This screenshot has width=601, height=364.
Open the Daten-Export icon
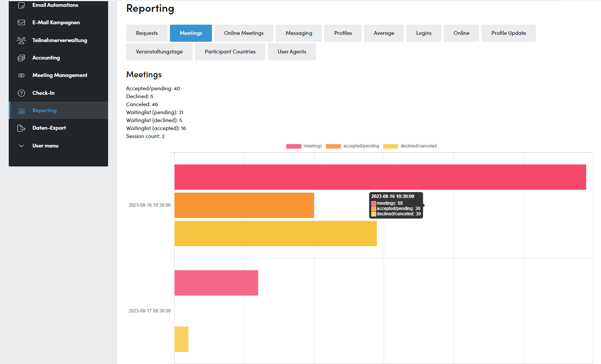click(x=21, y=128)
